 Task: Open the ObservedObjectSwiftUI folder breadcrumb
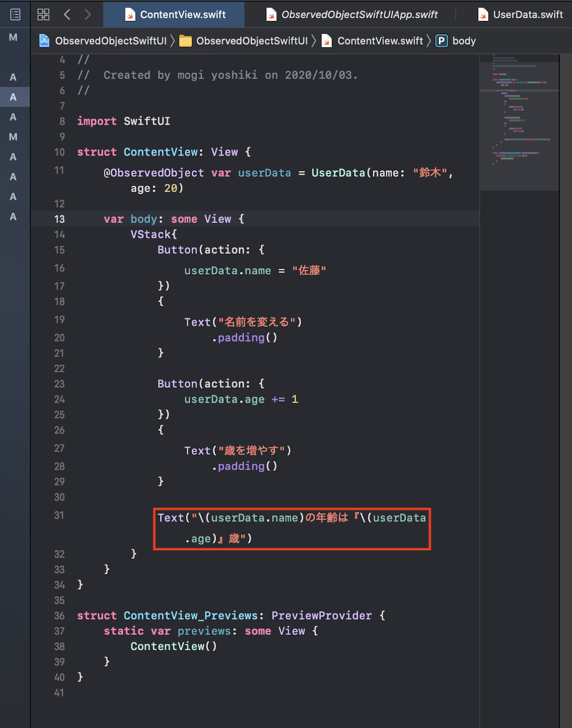tap(252, 41)
